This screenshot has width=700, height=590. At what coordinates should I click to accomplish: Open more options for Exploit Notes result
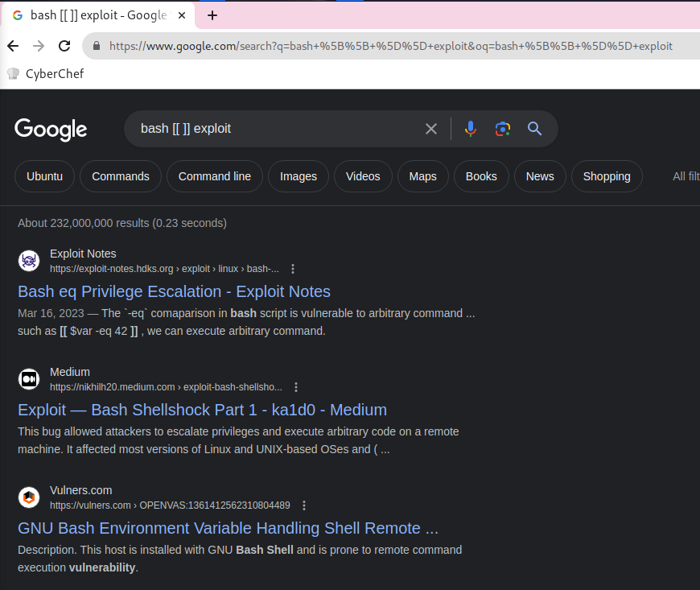[x=293, y=269]
